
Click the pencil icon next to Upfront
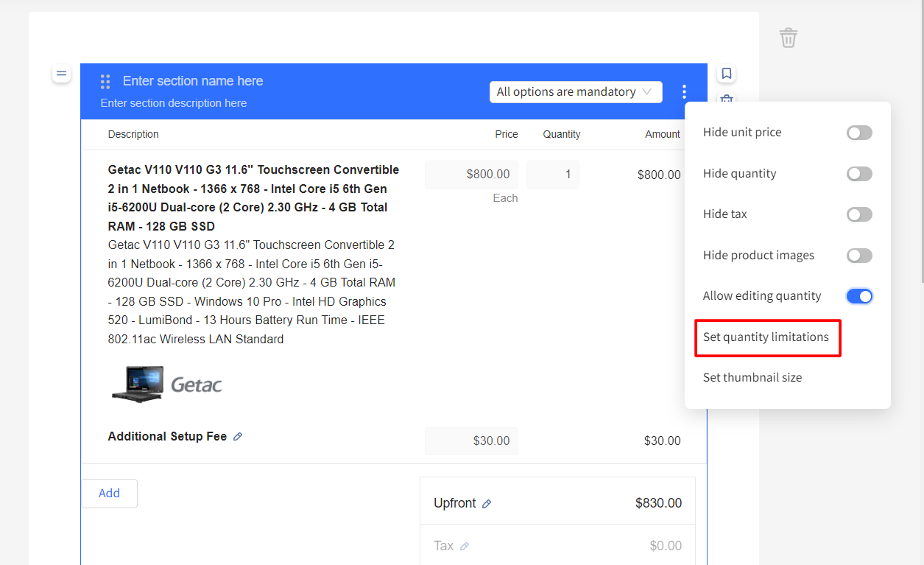pyautogui.click(x=487, y=504)
